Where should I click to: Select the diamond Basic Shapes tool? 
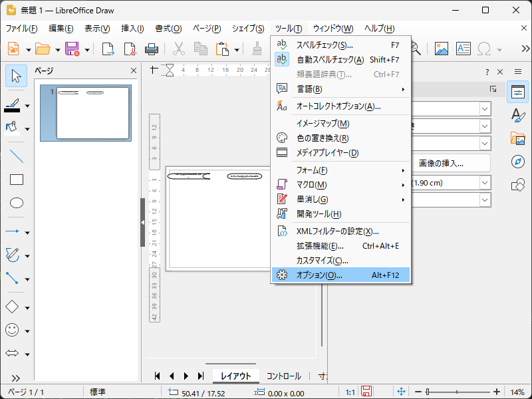click(13, 307)
